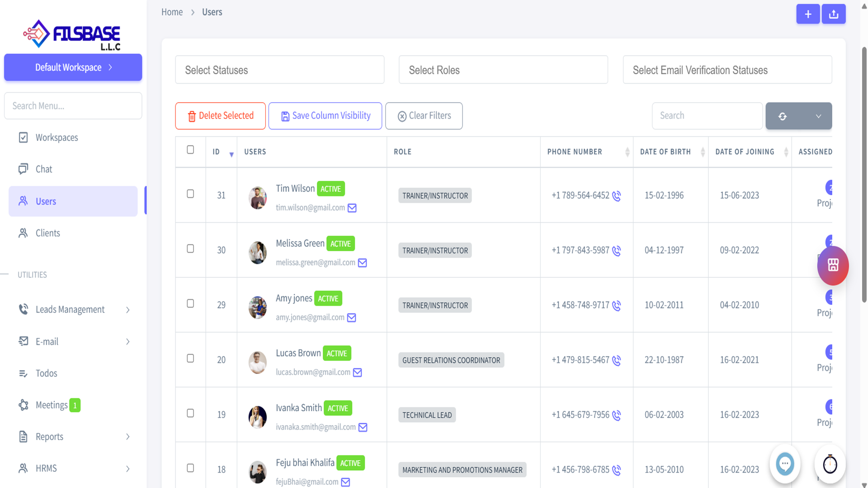
Task: Select all rows via header checkbox
Action: tap(190, 150)
